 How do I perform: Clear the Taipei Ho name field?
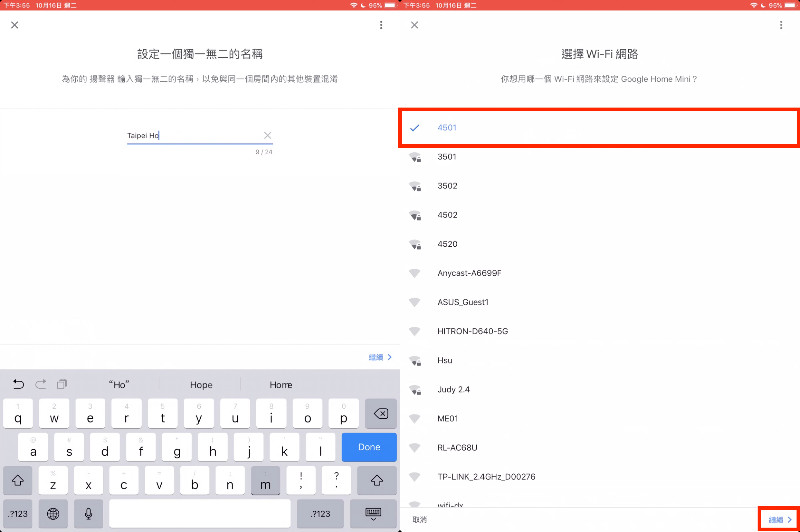point(267,135)
